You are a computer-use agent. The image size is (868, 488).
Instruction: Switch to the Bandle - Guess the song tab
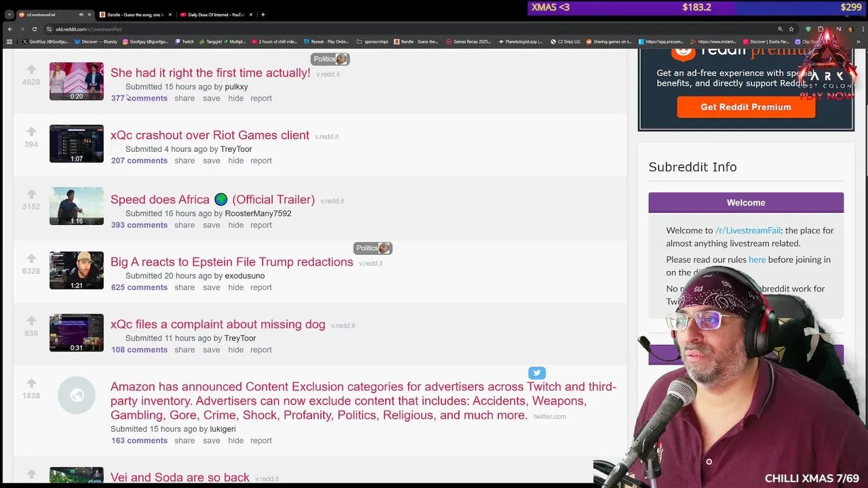pyautogui.click(x=134, y=14)
